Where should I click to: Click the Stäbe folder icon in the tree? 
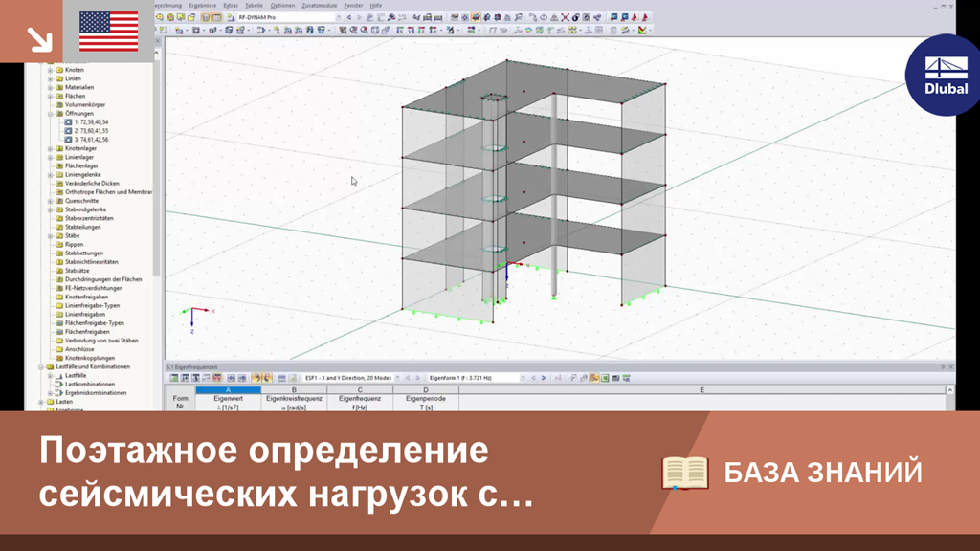60,236
